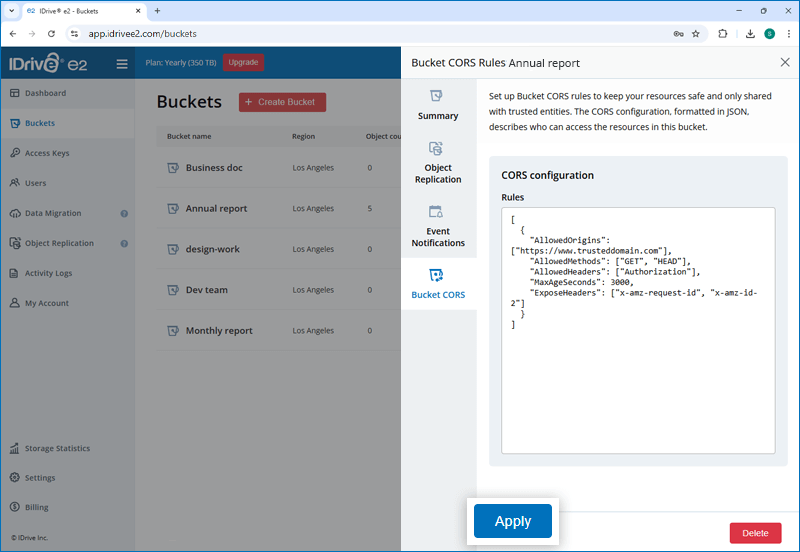800x552 pixels.
Task: Open Storage Statistics page
Action: (x=57, y=448)
